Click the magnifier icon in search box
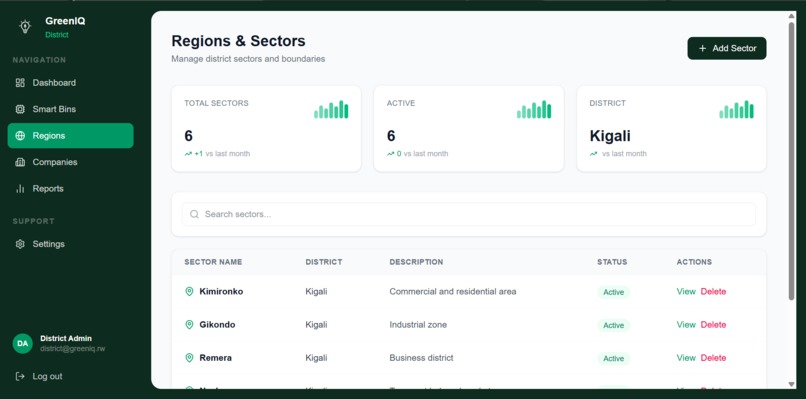This screenshot has width=806, height=399. [x=194, y=214]
